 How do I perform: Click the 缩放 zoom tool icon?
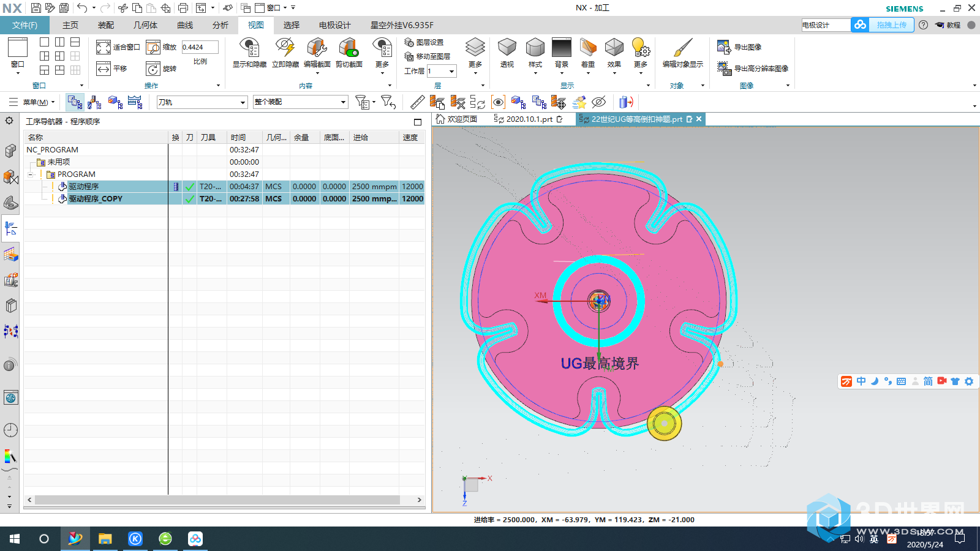tap(153, 47)
